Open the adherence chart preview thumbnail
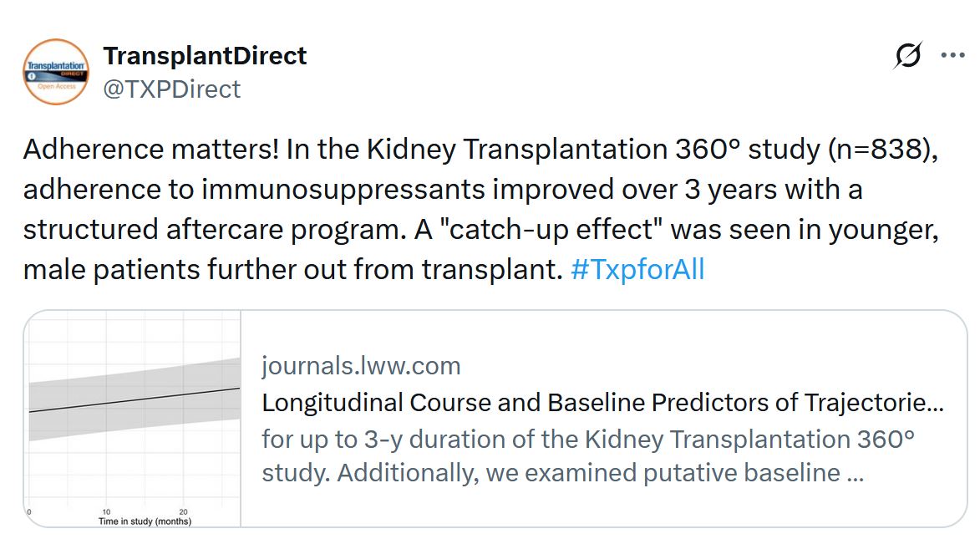 (134, 419)
